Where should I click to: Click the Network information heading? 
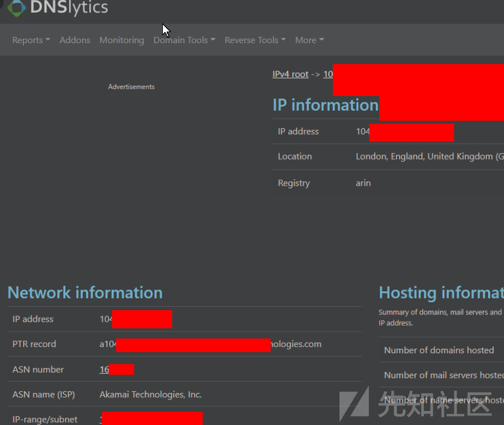85,292
